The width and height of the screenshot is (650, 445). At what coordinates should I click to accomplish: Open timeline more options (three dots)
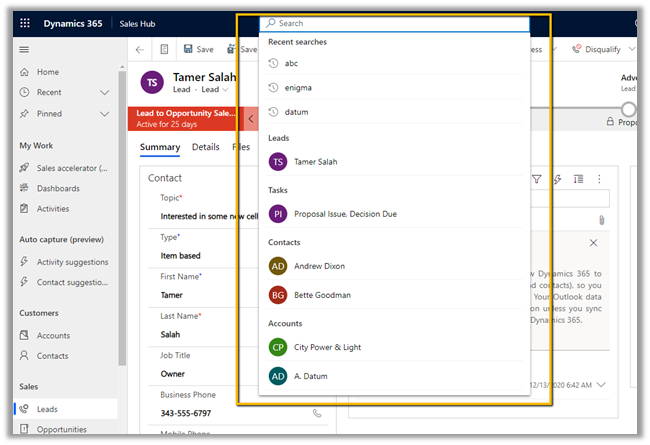tap(599, 179)
